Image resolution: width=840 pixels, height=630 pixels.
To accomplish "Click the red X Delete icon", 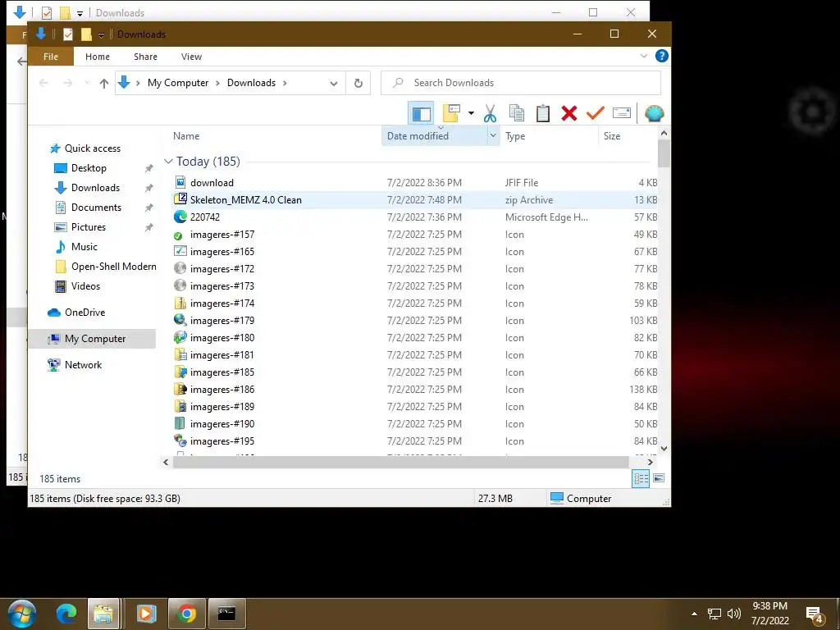I will click(x=569, y=113).
